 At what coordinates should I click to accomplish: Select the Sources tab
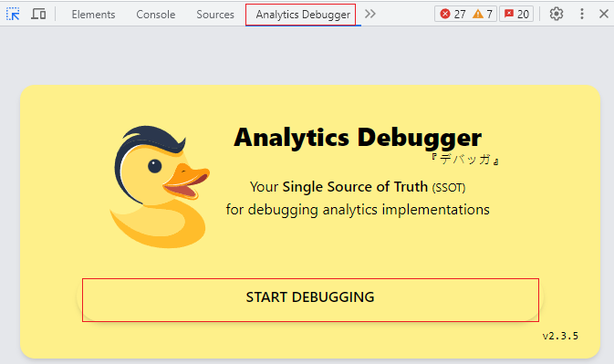(x=215, y=15)
